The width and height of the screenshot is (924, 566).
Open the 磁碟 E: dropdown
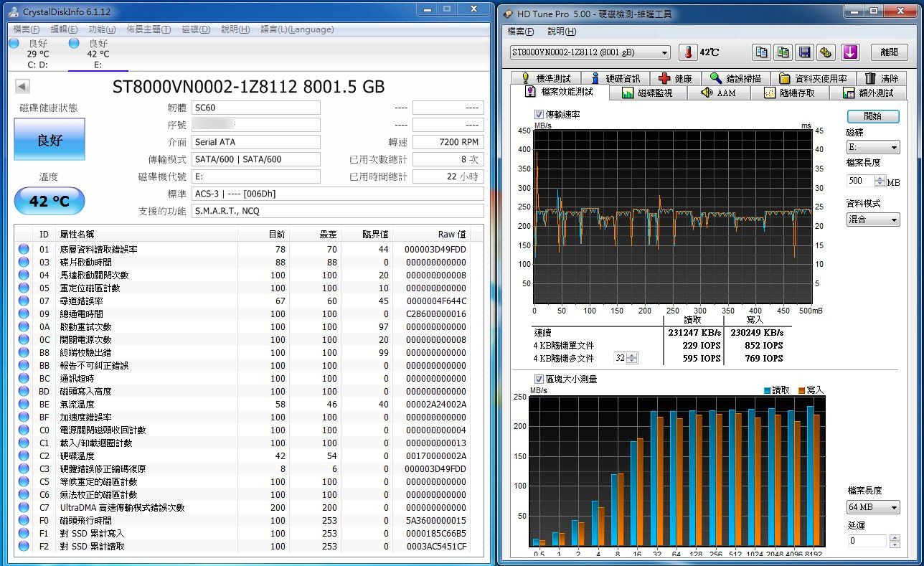tap(872, 147)
